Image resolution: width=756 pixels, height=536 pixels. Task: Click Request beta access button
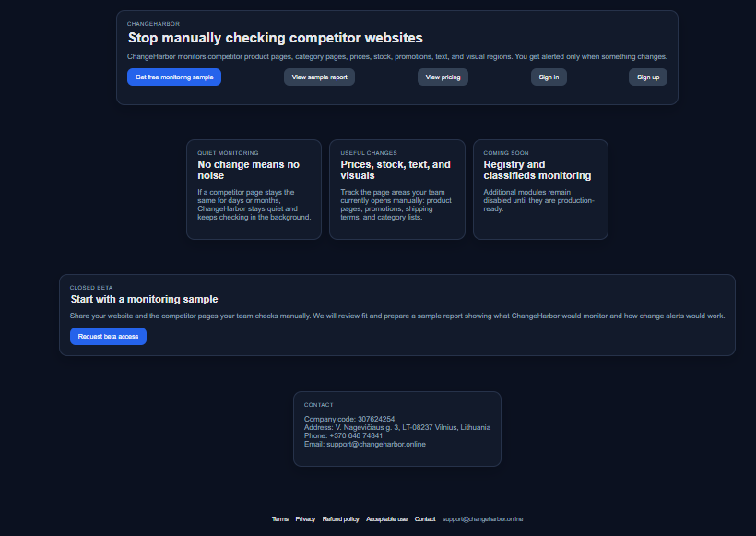point(108,336)
